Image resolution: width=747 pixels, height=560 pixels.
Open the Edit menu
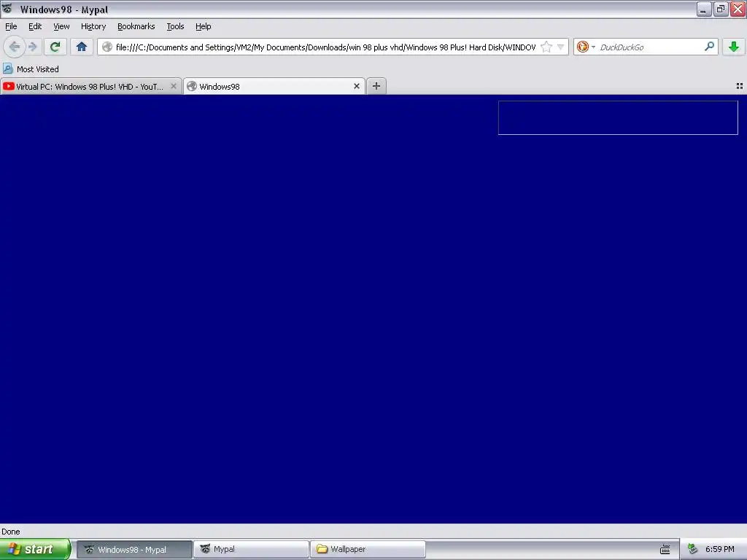point(35,26)
